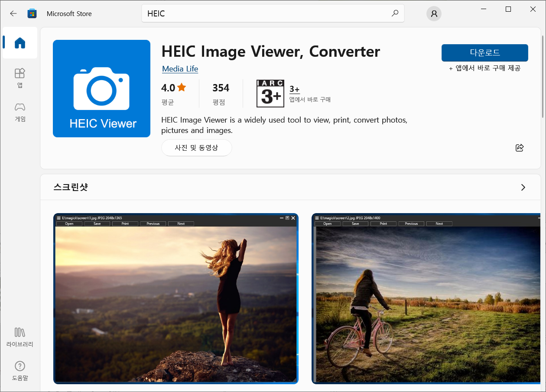The image size is (546, 392).
Task: Open the 라이브러리 (Library) section
Action: (x=20, y=337)
